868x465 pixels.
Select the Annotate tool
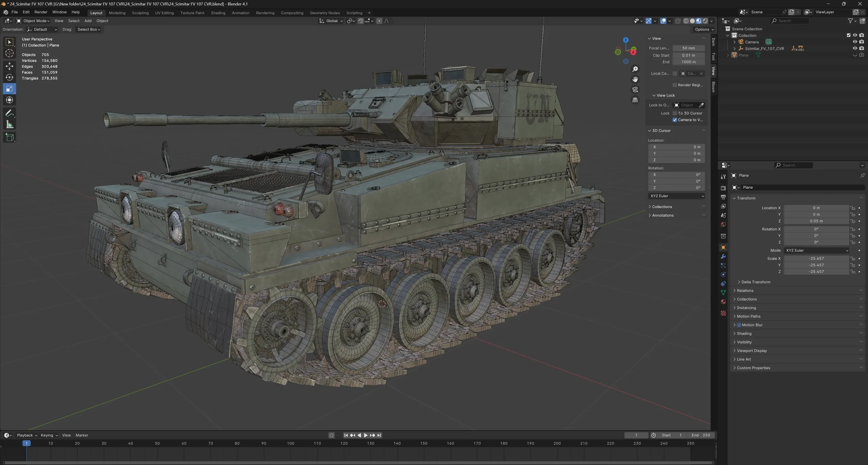tap(9, 113)
